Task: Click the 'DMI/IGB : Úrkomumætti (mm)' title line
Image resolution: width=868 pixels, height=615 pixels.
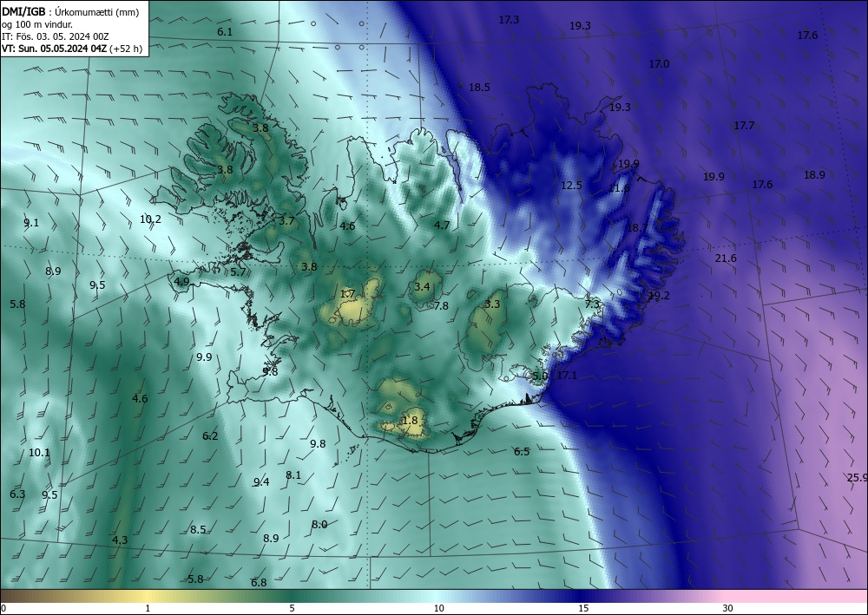Action: [x=70, y=11]
